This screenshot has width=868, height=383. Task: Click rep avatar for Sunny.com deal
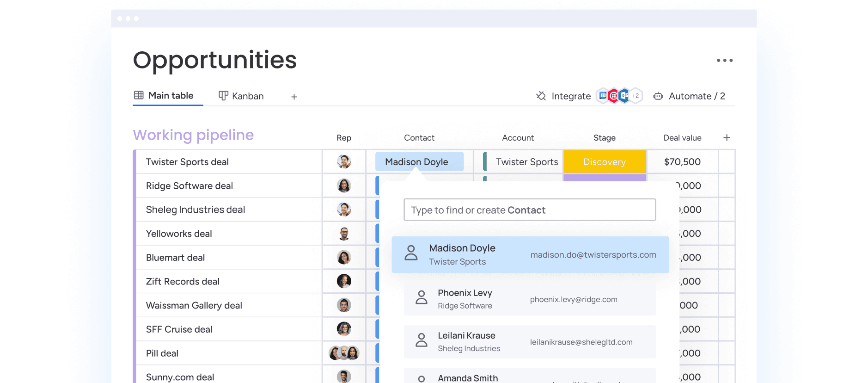pos(344,377)
